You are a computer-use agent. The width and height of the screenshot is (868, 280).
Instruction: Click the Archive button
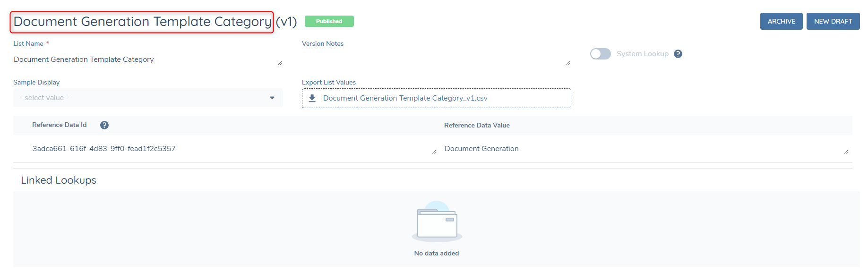coord(781,21)
